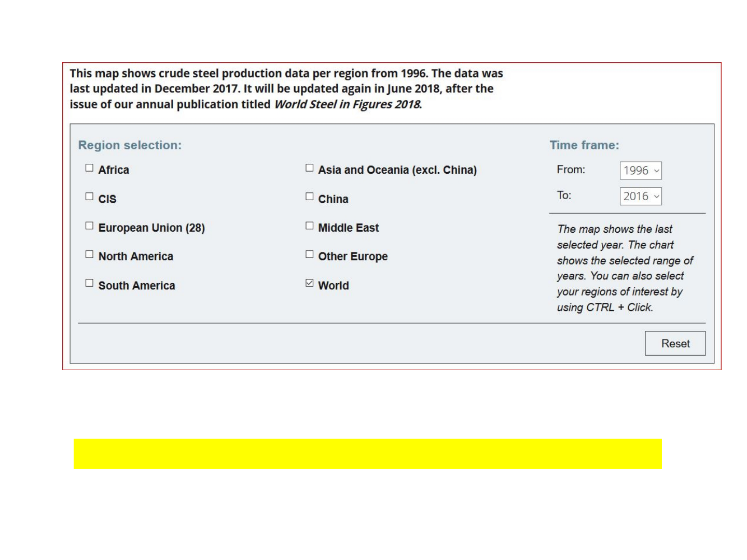Tick the CIS checkbox
The image size is (747, 560).
click(x=89, y=197)
